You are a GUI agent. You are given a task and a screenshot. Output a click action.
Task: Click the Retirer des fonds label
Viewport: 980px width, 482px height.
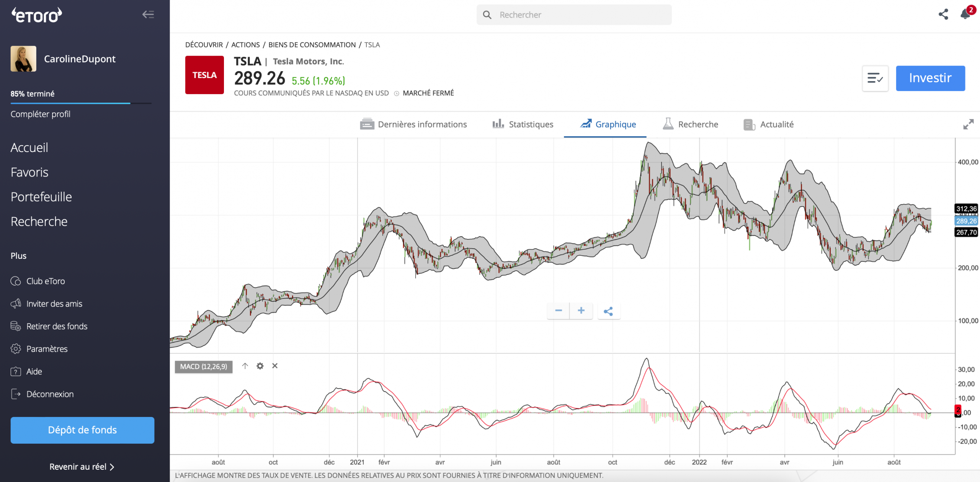57,326
